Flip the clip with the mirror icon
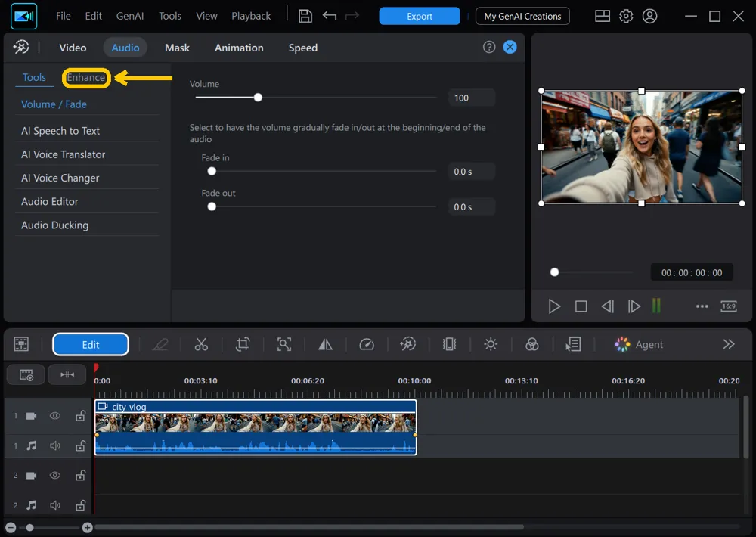This screenshot has height=537, width=756. (x=325, y=344)
